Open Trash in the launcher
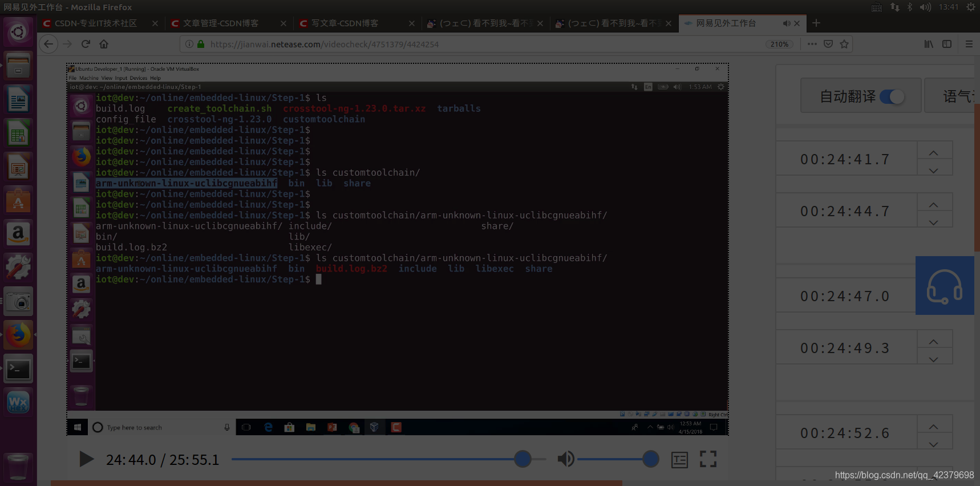The width and height of the screenshot is (980, 486). (18, 467)
